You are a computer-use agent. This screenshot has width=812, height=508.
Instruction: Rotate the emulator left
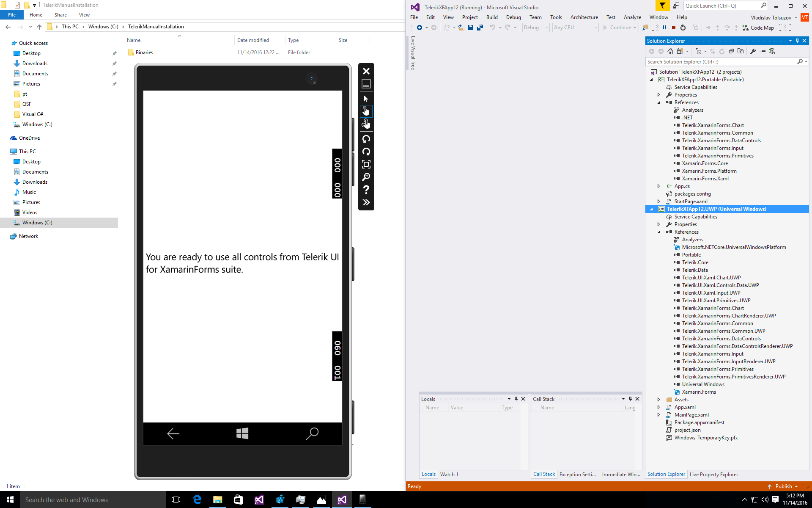pos(366,139)
